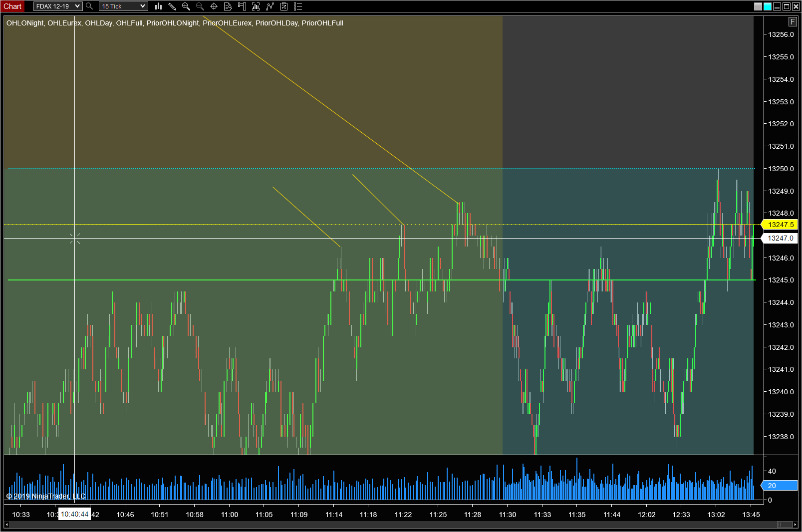The image size is (802, 532).
Task: Open the Strategy Performance report icon
Action: (284, 6)
